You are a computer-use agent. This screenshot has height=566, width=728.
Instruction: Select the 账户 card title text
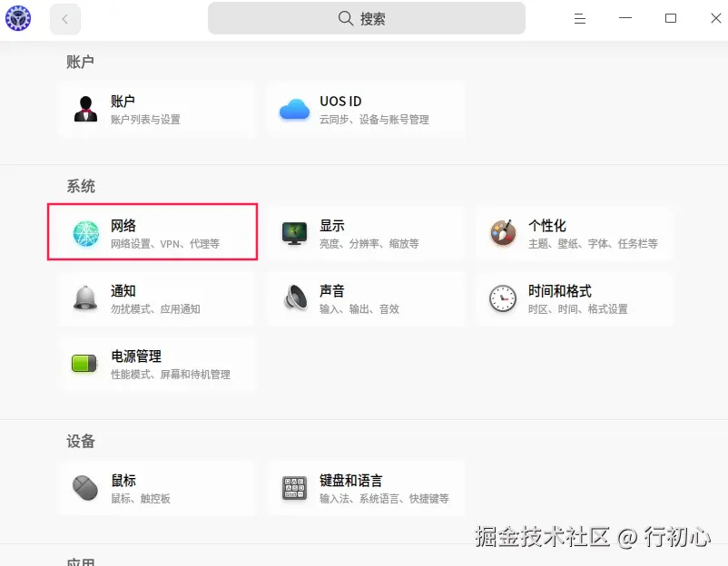123,102
